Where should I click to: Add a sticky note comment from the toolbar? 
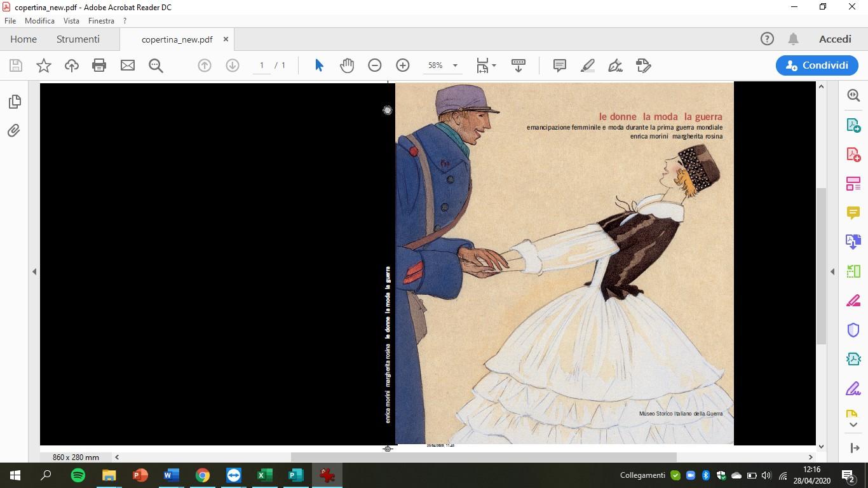tap(560, 65)
